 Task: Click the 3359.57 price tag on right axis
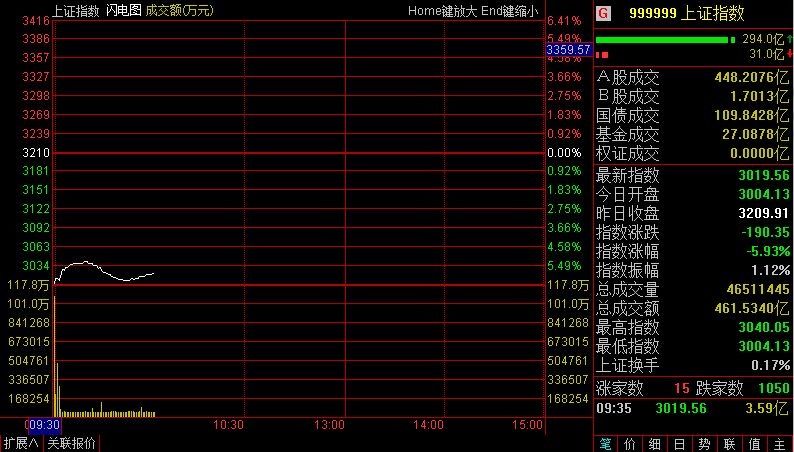point(569,49)
